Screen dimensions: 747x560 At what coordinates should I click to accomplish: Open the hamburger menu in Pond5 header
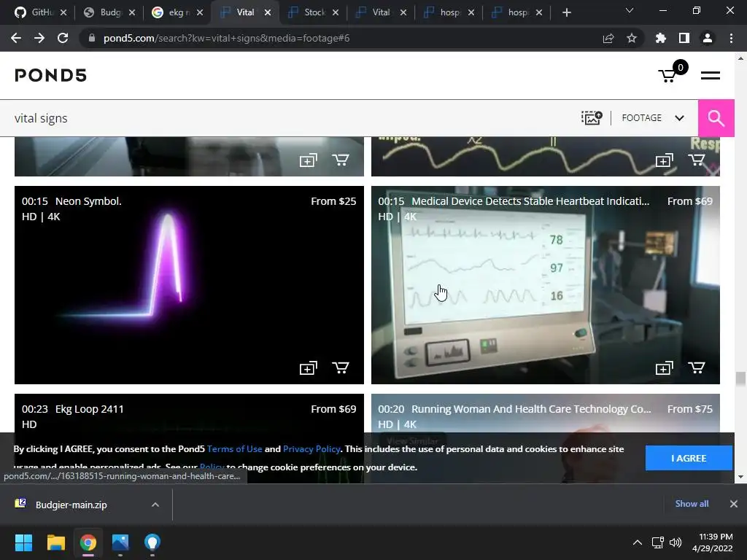coord(710,75)
